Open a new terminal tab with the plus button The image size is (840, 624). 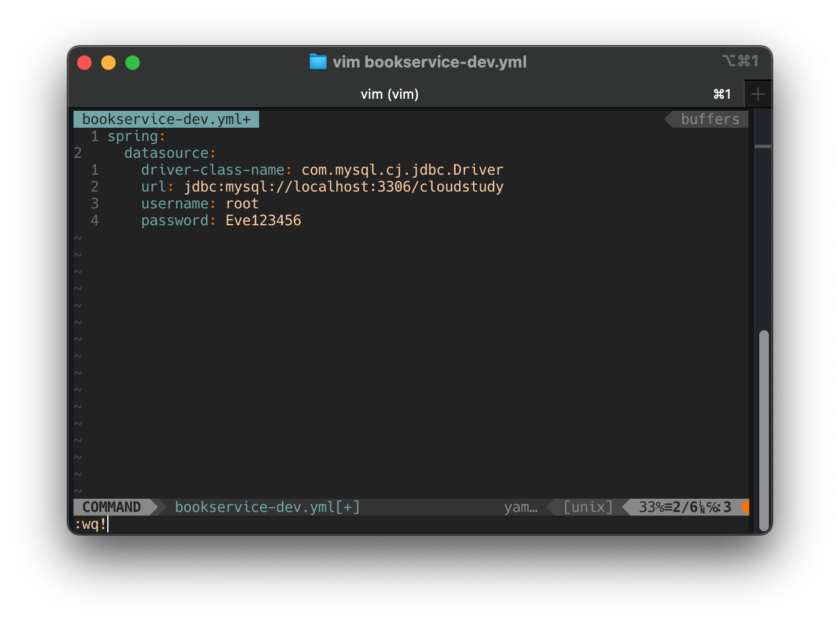(758, 94)
